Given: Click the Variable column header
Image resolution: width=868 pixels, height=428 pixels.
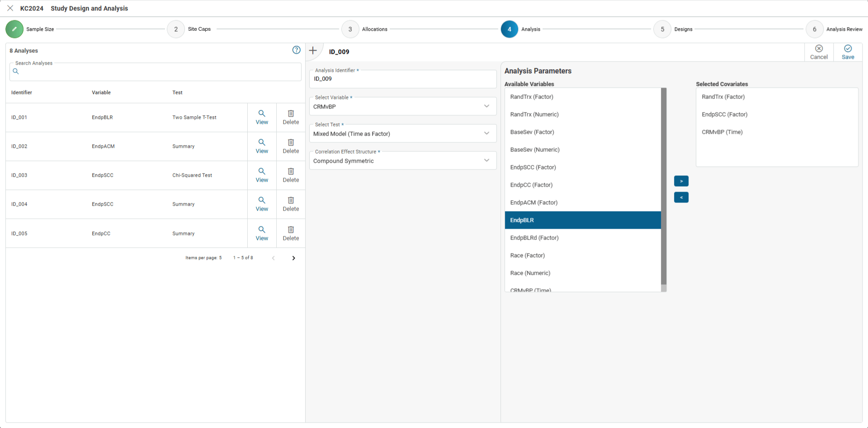Looking at the screenshot, I should click(101, 92).
